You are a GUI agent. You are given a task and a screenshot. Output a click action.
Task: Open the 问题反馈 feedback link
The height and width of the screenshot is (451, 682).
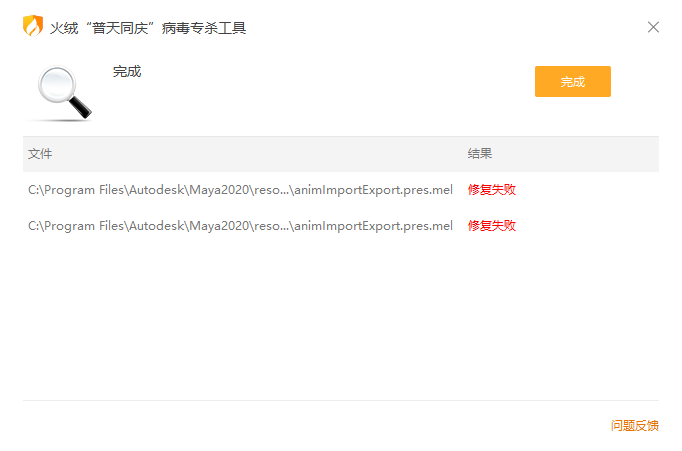[635, 425]
